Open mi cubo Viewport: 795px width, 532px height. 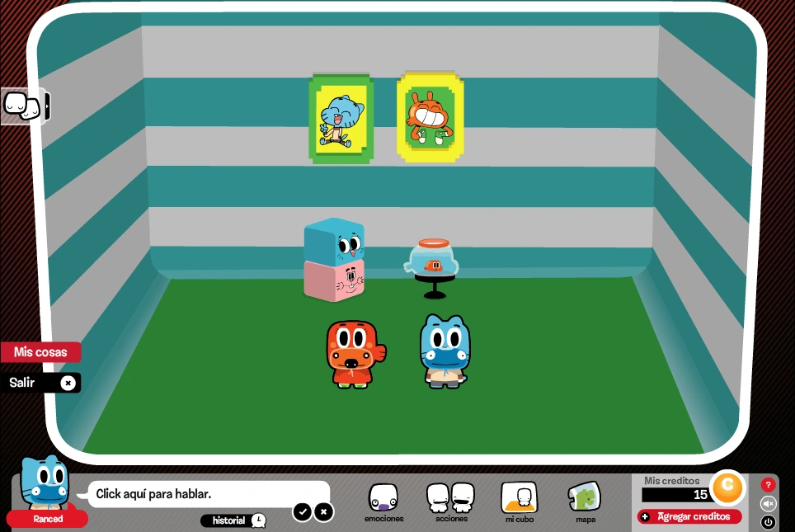tap(519, 499)
